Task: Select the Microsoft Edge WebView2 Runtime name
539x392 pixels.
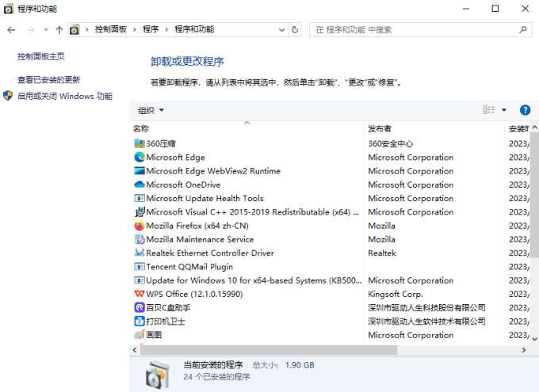Action: tap(213, 171)
